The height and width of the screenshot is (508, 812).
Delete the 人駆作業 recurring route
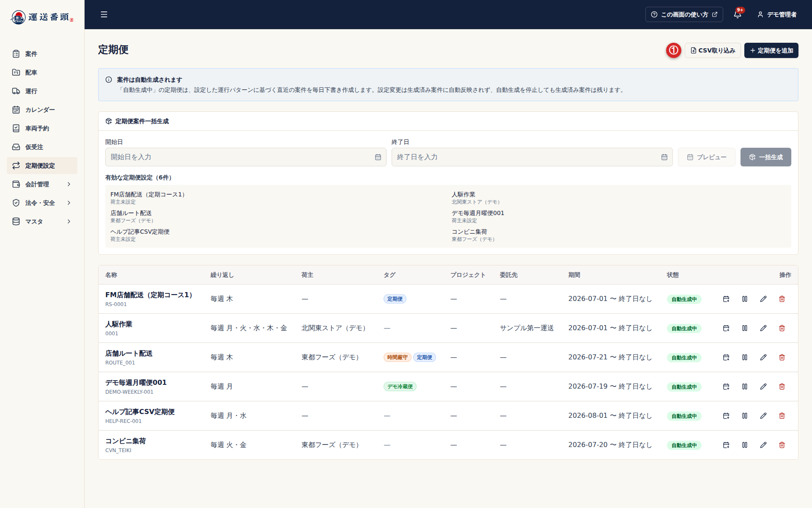coord(782,328)
